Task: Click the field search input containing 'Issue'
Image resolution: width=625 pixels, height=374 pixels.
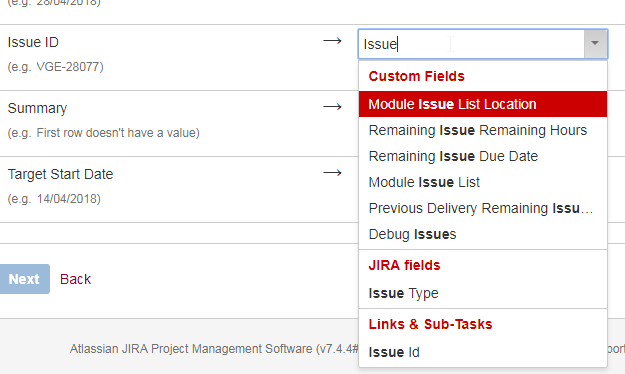Action: click(x=472, y=44)
